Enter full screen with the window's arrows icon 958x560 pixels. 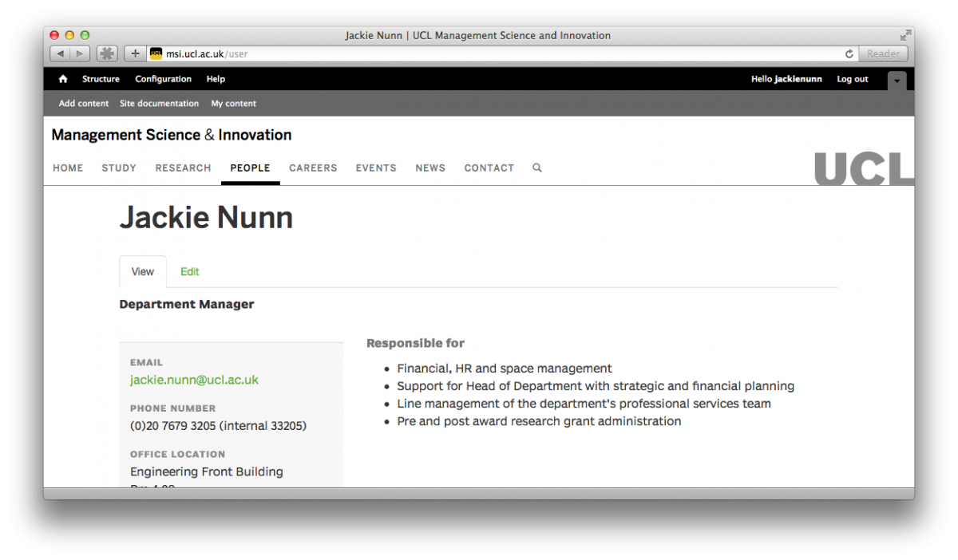pyautogui.click(x=905, y=35)
